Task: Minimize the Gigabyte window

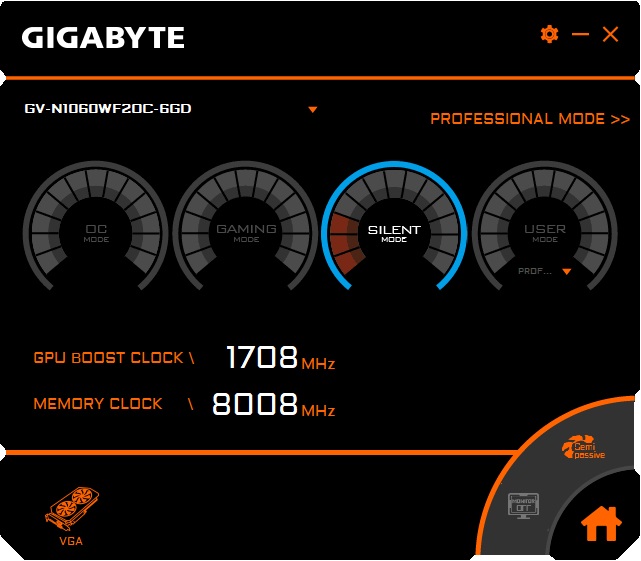Action: coord(580,34)
